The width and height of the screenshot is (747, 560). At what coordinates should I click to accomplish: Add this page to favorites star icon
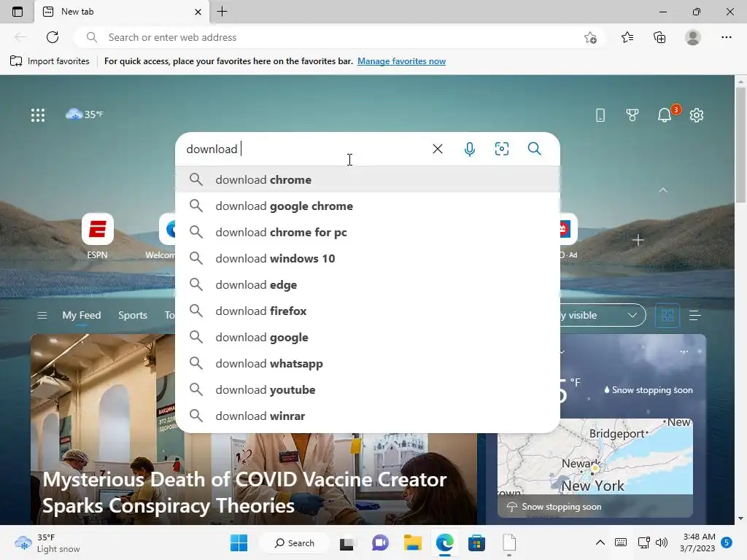[x=590, y=37]
